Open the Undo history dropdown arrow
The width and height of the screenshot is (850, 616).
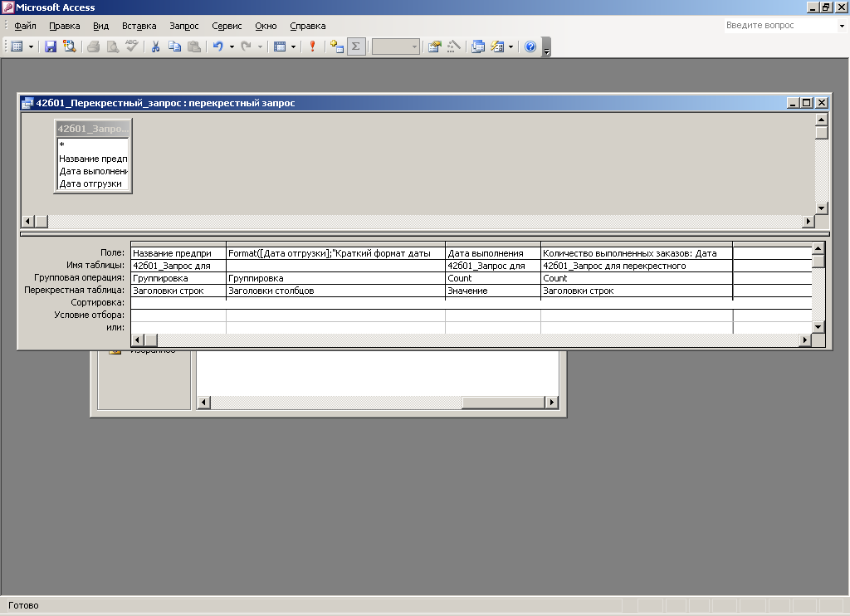tap(232, 46)
